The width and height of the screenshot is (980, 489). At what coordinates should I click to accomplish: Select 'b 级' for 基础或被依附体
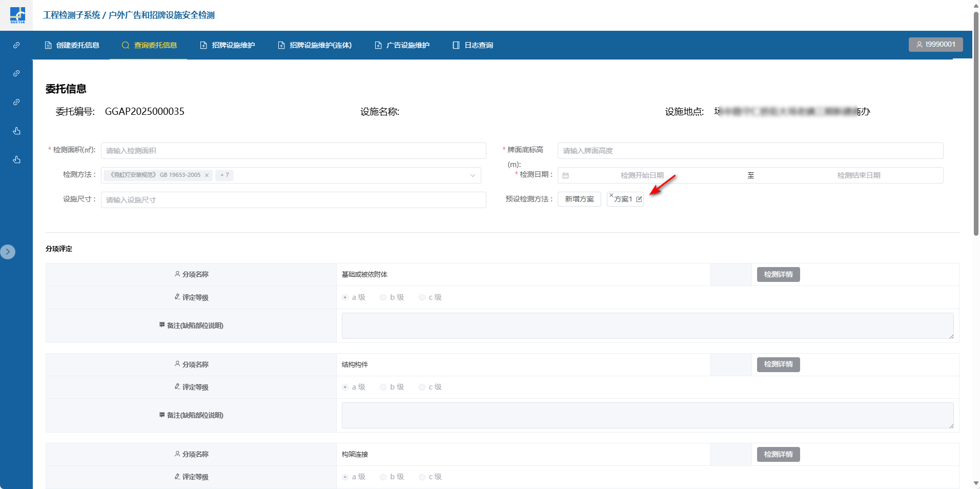383,297
